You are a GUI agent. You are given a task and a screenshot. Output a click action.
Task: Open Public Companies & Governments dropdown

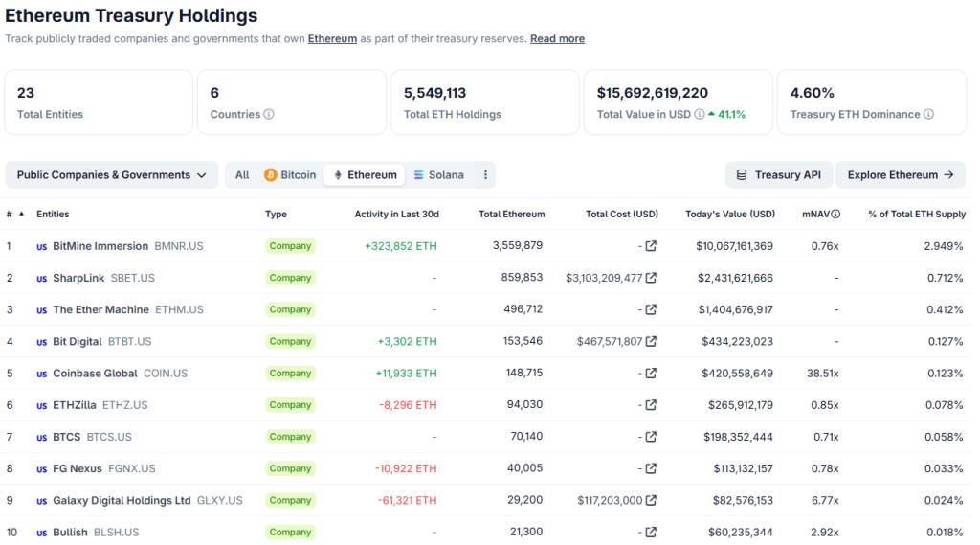112,175
